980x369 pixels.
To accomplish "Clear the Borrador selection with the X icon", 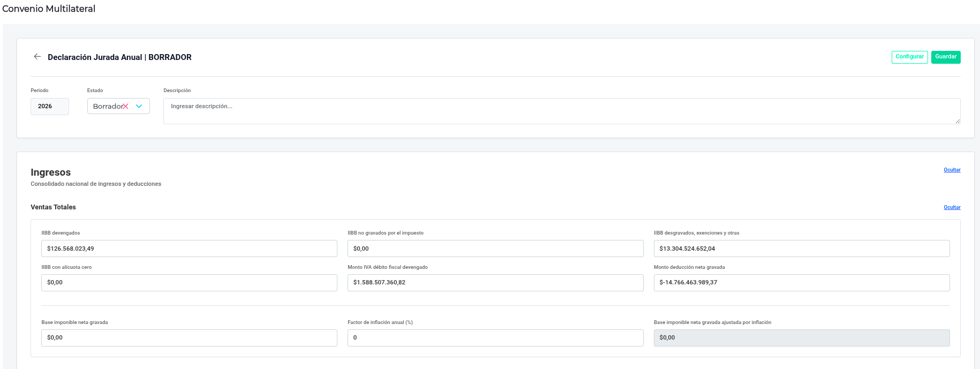I will pyautogui.click(x=126, y=107).
